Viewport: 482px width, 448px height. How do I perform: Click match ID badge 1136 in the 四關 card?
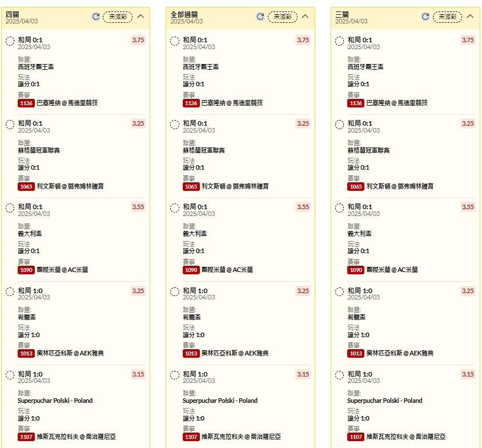(x=26, y=103)
